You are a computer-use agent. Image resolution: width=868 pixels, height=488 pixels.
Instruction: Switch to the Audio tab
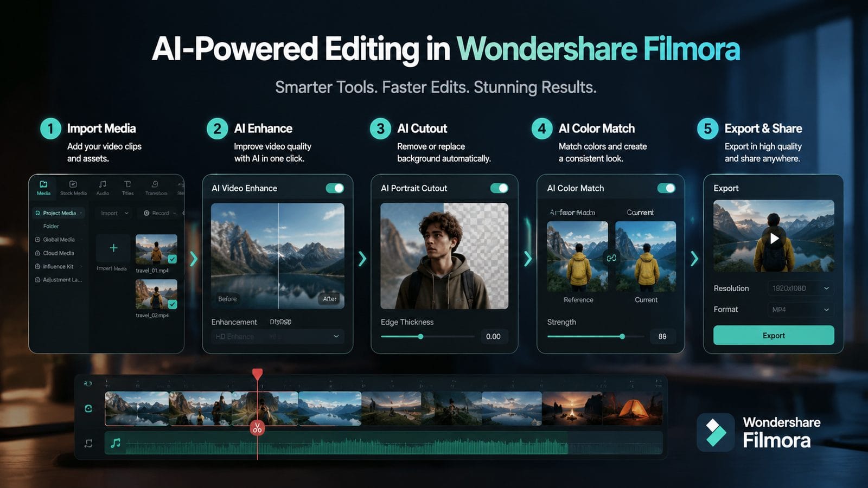pyautogui.click(x=103, y=188)
